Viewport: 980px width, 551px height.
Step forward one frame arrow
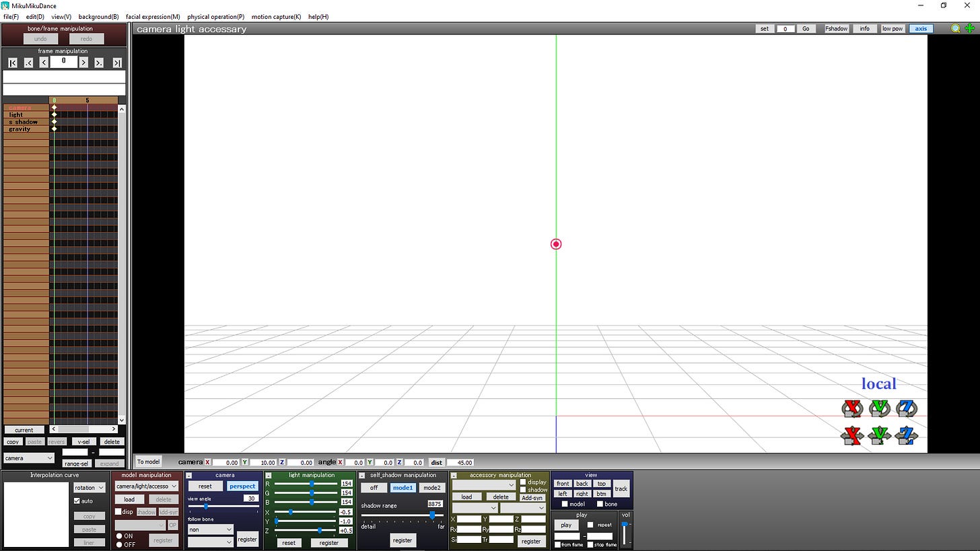point(83,63)
